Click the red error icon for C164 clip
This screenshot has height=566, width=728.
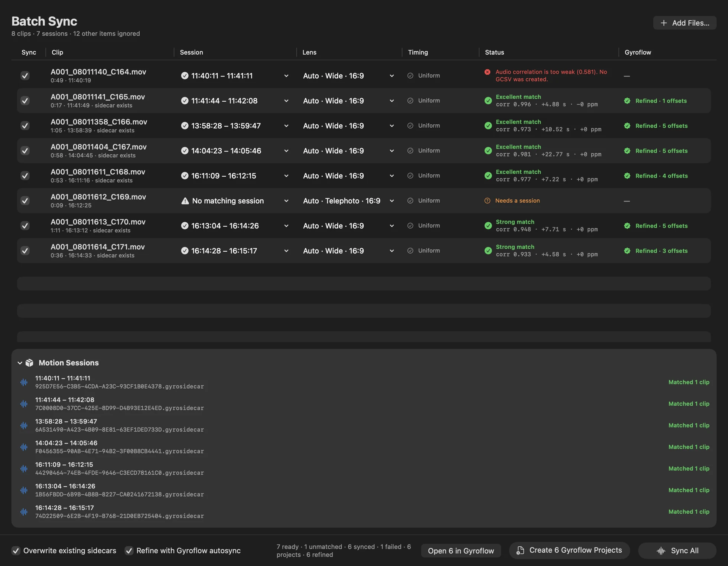(x=487, y=72)
